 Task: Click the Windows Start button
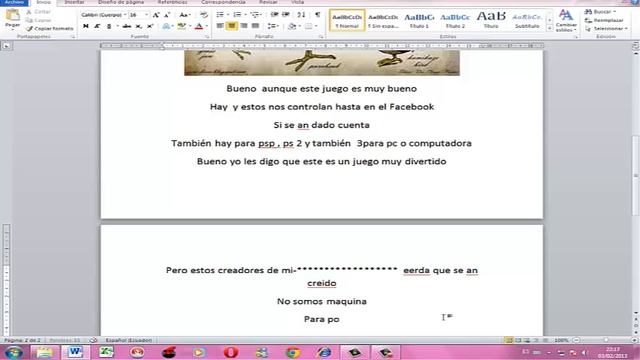click(13, 352)
